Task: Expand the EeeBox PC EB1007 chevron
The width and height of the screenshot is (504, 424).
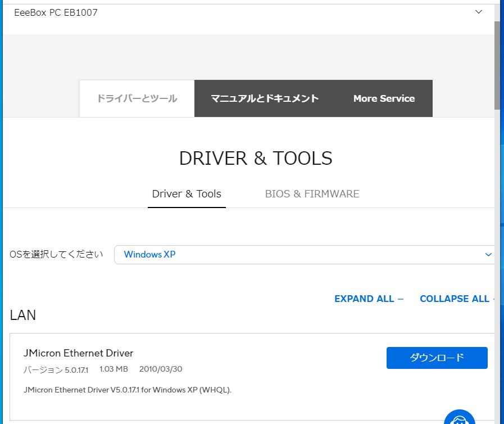Action: (x=478, y=12)
